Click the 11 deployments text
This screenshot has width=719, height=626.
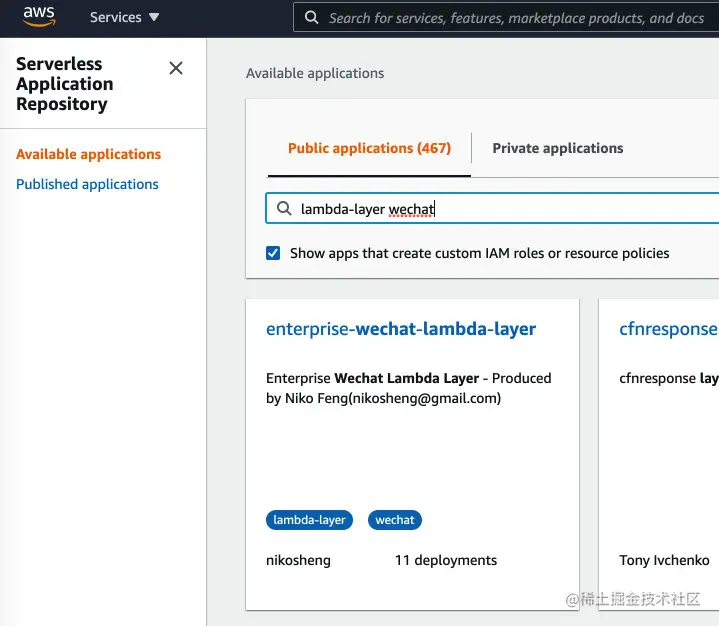tap(446, 560)
